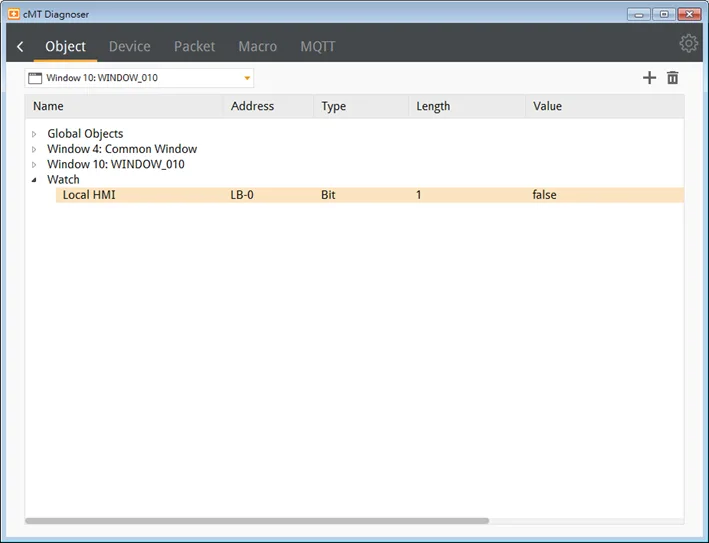Click the Length column header

[x=467, y=106]
